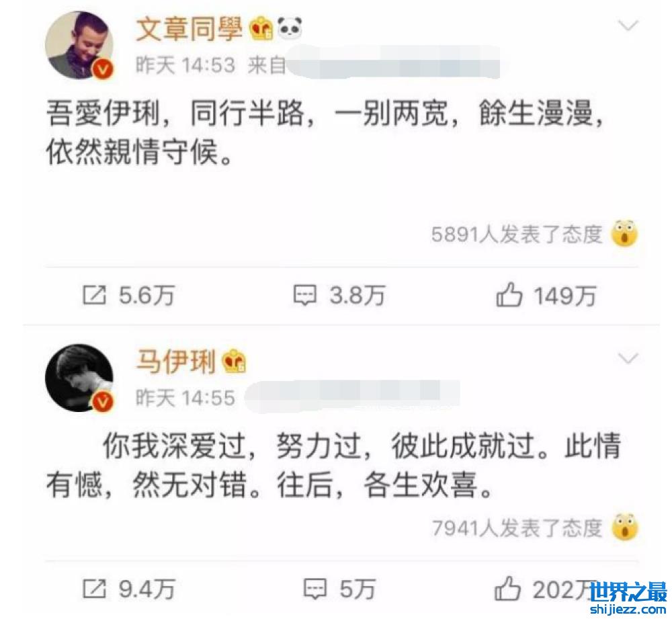Viewport: 672px width, 619px height.
Task: Expand options chevron on 文章同學's post
Action: click(x=629, y=26)
